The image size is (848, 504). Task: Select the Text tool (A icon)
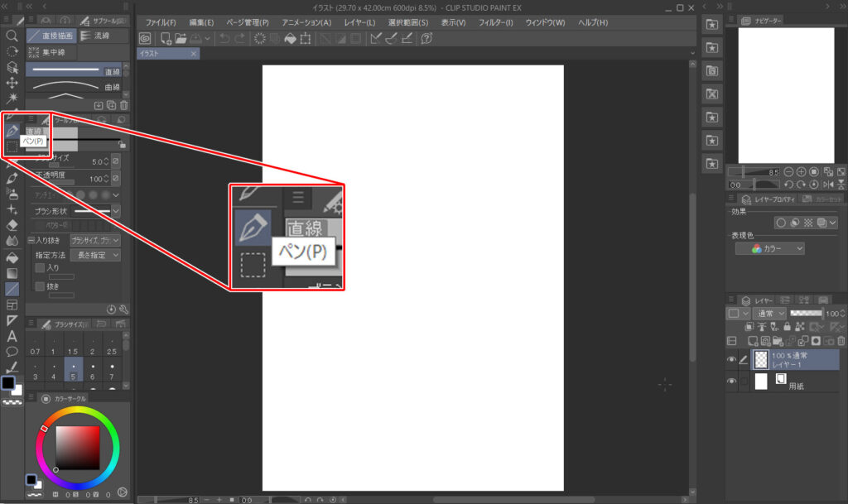pos(12,336)
